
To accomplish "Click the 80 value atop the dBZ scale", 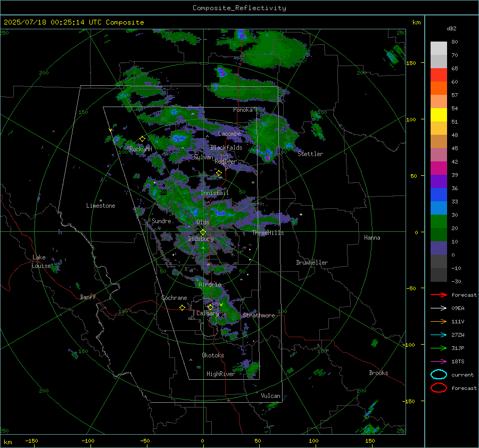I will 455,42.
